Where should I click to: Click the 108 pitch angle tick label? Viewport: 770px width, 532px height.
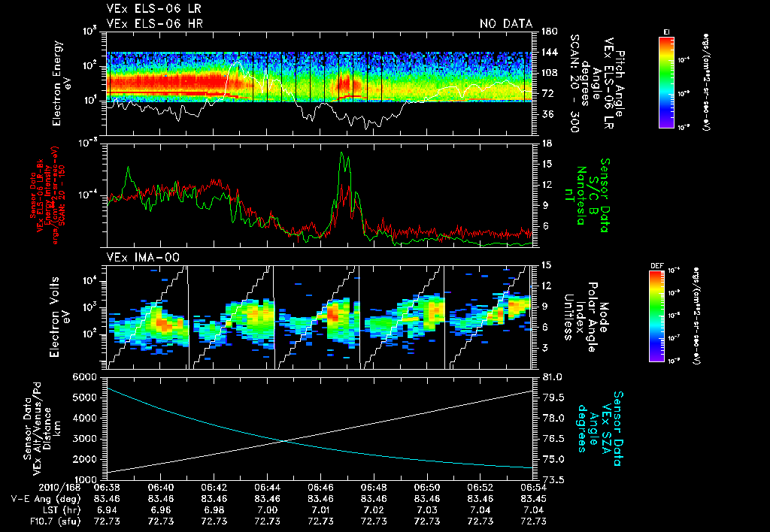[550, 73]
